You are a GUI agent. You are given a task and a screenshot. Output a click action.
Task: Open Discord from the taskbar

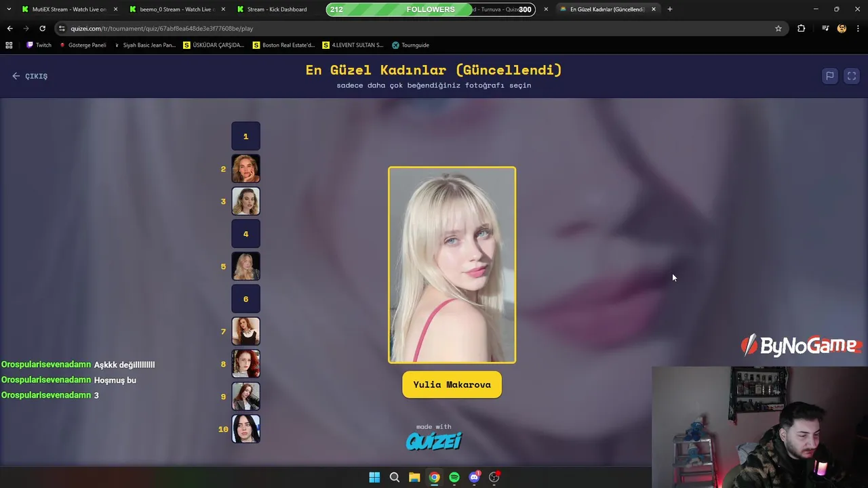[x=474, y=477]
